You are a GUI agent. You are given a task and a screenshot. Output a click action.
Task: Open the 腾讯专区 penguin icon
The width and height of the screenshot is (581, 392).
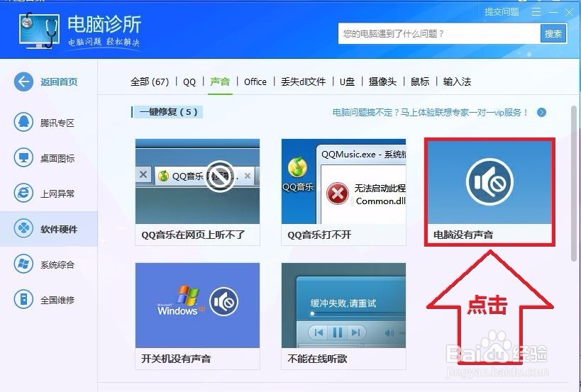(23, 122)
